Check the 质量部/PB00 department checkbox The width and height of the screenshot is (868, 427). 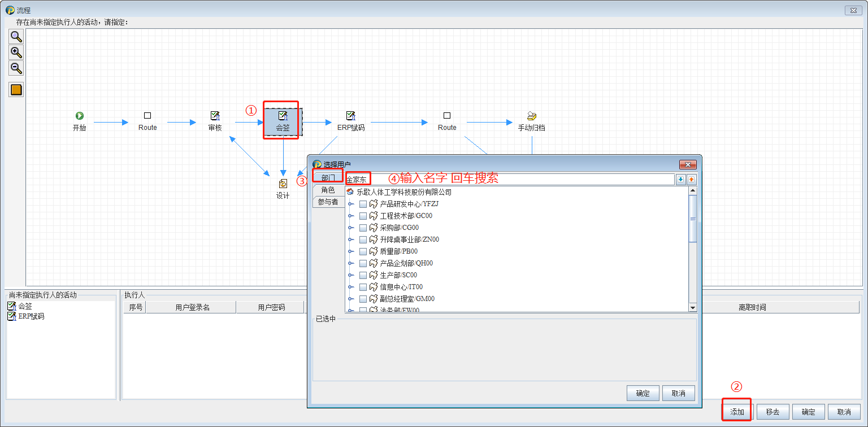[362, 251]
